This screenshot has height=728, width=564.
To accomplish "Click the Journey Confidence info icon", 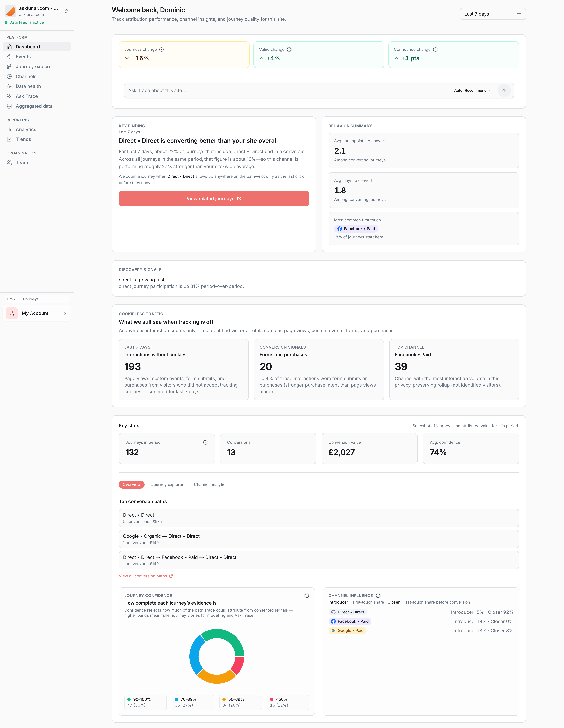I will [x=306, y=596].
